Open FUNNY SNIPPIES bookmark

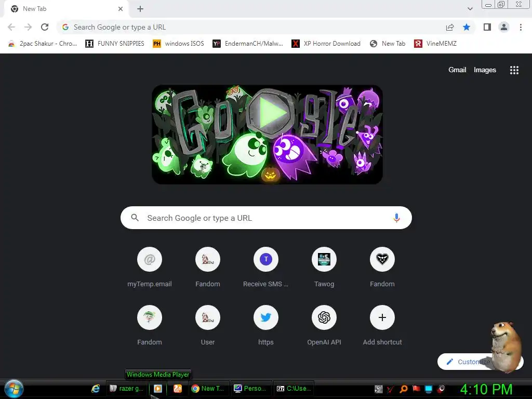point(115,44)
